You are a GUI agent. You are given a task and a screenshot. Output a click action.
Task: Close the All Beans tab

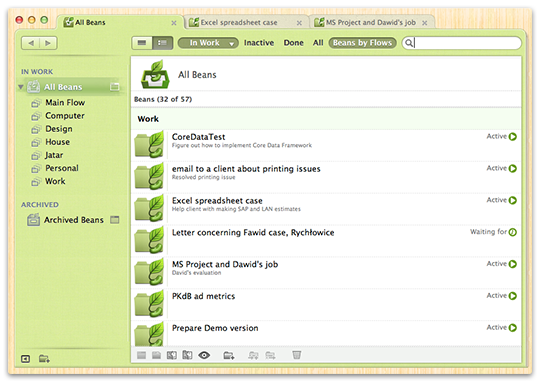click(174, 23)
